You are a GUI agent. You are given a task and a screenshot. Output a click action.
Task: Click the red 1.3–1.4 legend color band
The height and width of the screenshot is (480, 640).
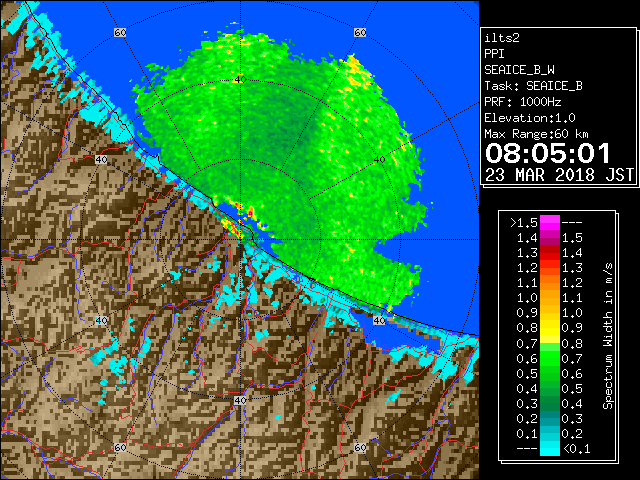(550, 253)
